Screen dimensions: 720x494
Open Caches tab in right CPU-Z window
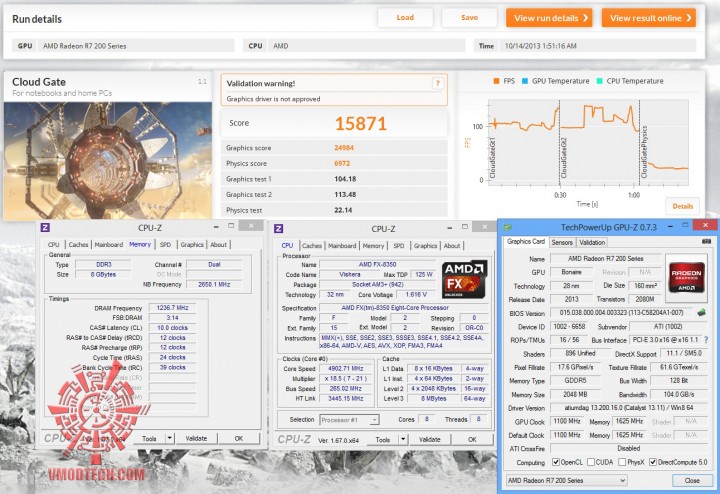tap(312, 246)
